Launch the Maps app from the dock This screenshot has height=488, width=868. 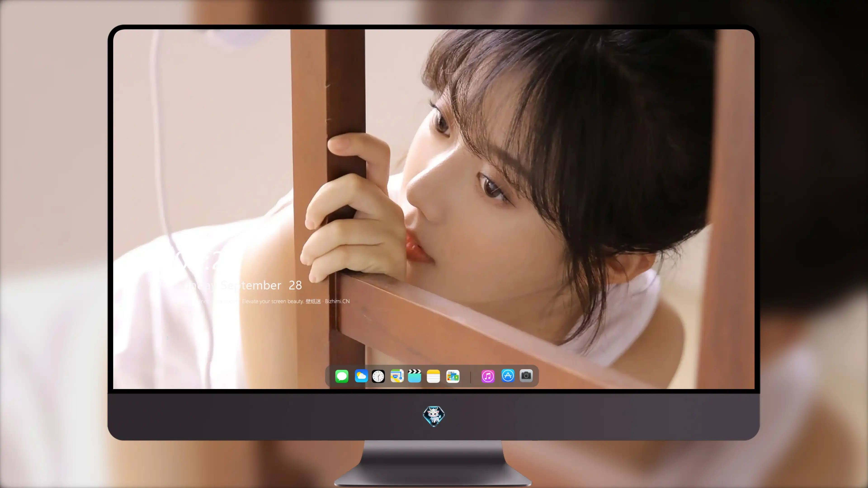(x=397, y=376)
